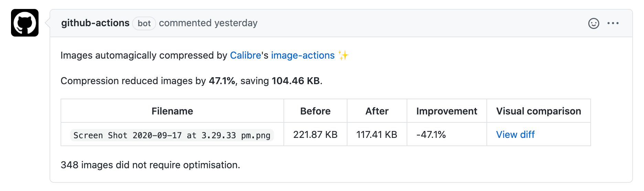This screenshot has height=191, width=644.
Task: Click the bold 104.46 KB savings text
Action: (296, 81)
